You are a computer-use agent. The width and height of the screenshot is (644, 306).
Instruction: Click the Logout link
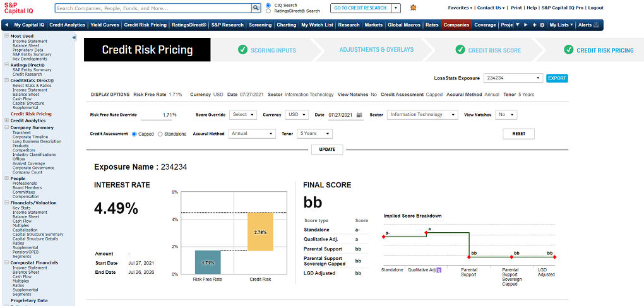(x=595, y=8)
